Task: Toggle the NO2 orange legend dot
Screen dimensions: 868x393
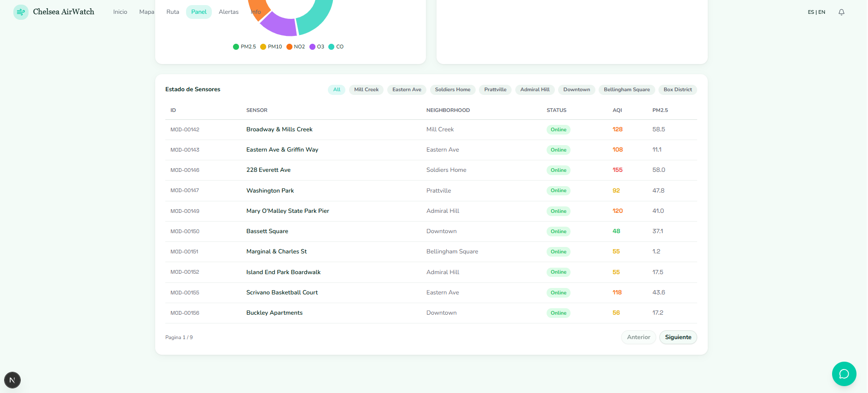Action: coord(289,47)
